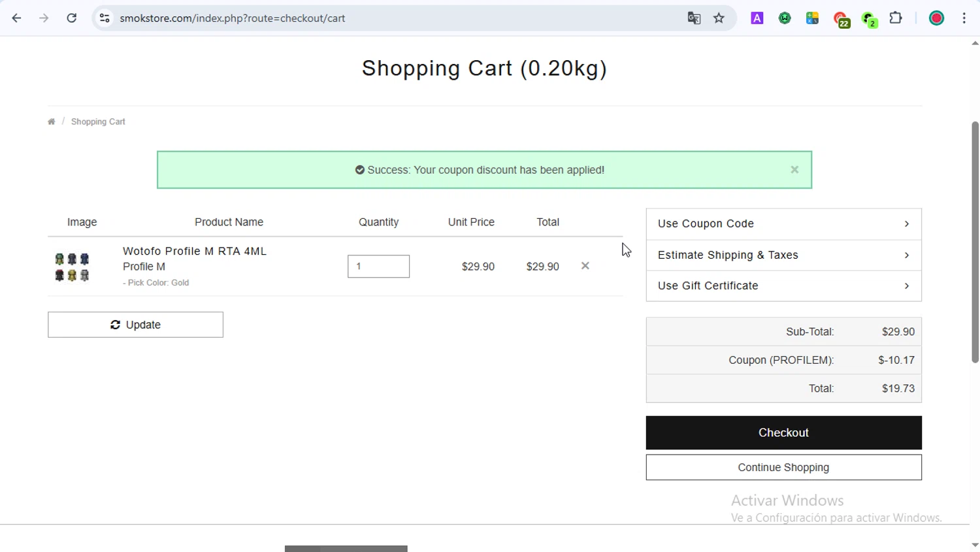Remove Wotofo Profile M from cart
The width and height of the screenshot is (980, 552).
point(585,266)
